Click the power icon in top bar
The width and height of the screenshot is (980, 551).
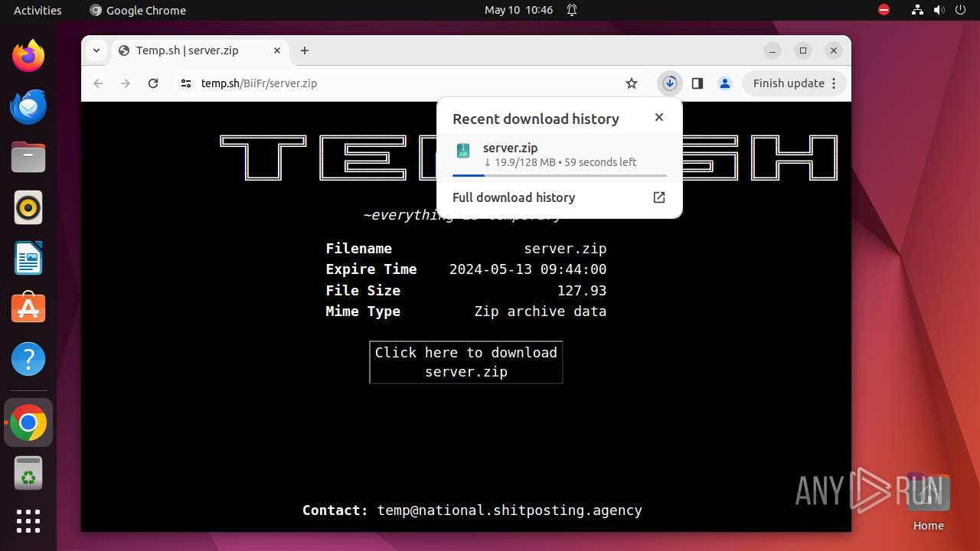click(x=961, y=10)
